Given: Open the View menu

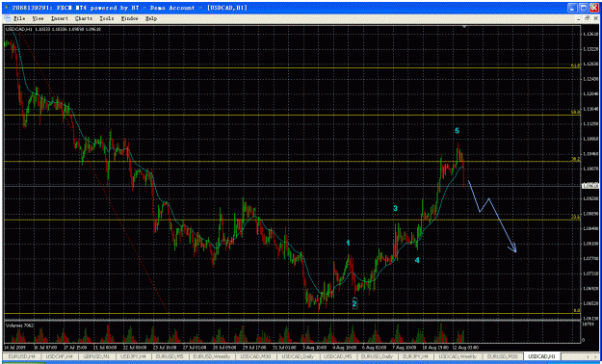Looking at the screenshot, I should pyautogui.click(x=38, y=18).
